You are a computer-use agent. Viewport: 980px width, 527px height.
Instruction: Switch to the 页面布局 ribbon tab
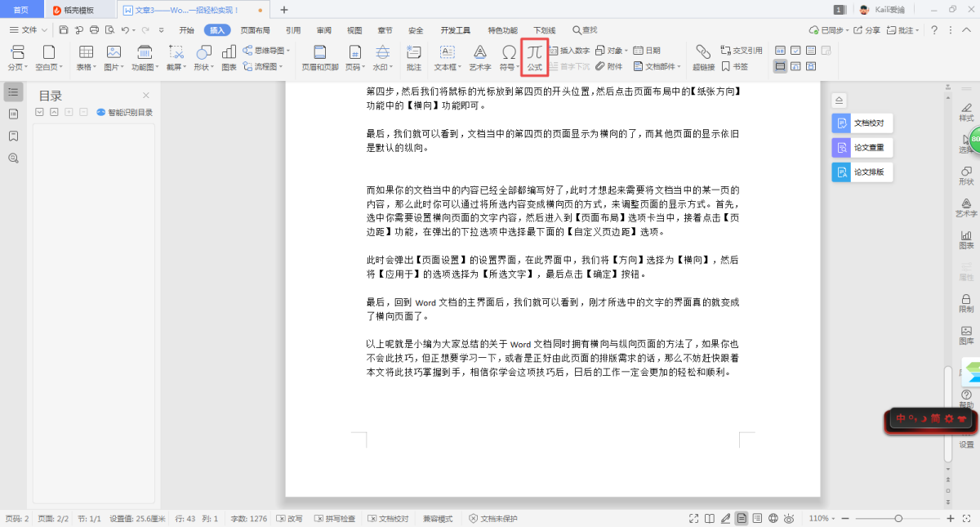(x=255, y=30)
